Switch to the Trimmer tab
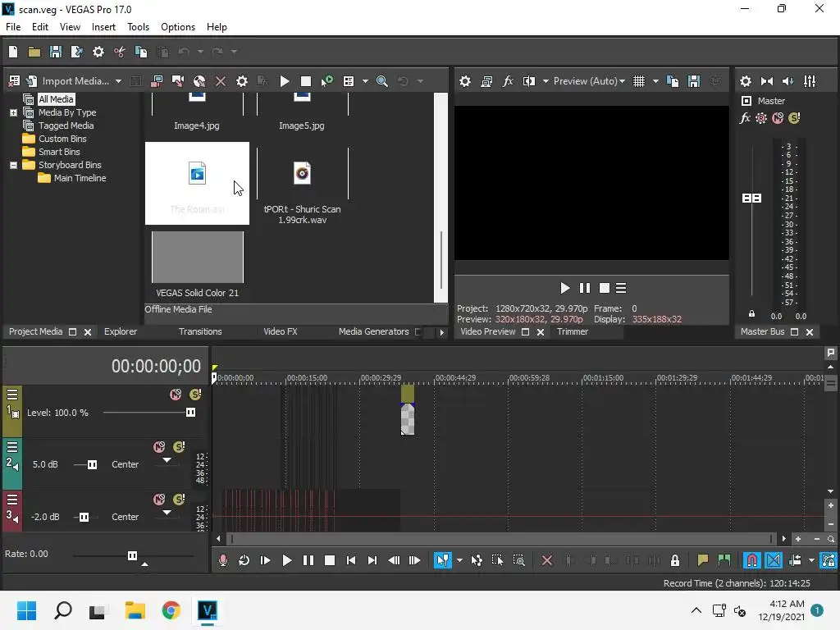 pyautogui.click(x=572, y=331)
